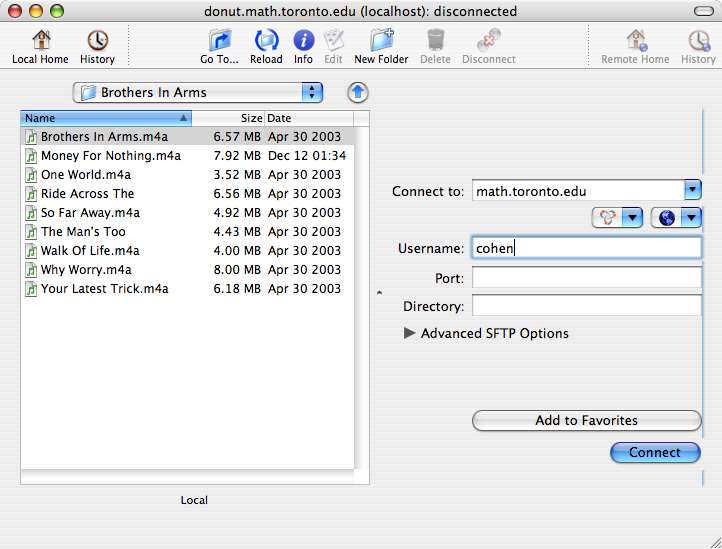Click the Connect to address field
722x549 pixels.
pos(578,191)
